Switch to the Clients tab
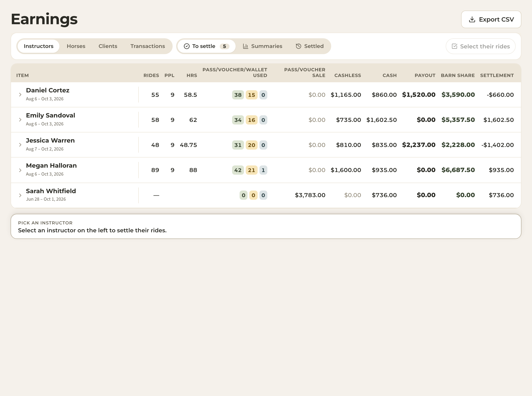 (x=108, y=46)
